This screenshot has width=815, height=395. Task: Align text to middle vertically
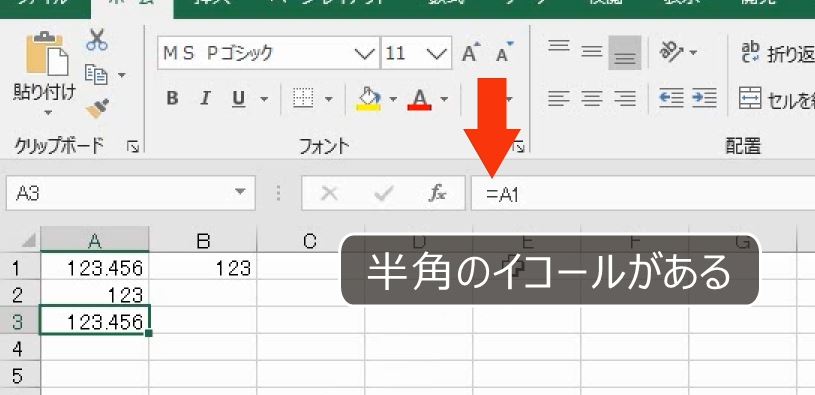click(x=591, y=52)
